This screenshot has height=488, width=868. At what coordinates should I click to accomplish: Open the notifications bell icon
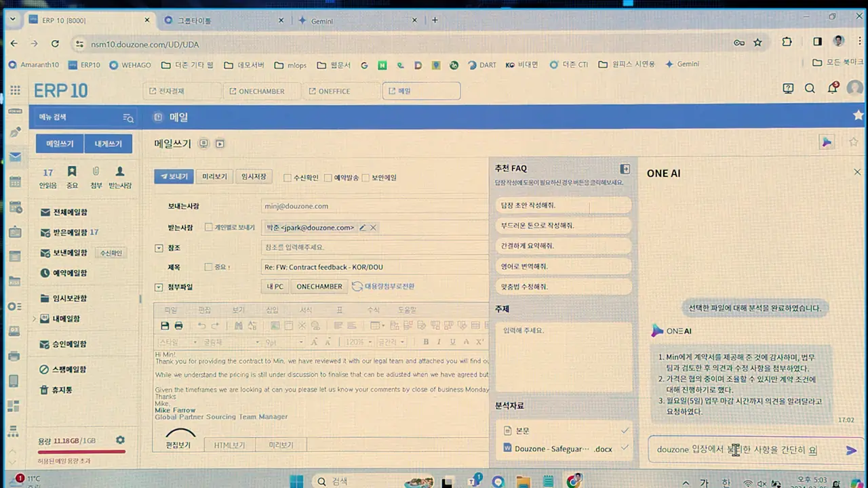tap(833, 88)
